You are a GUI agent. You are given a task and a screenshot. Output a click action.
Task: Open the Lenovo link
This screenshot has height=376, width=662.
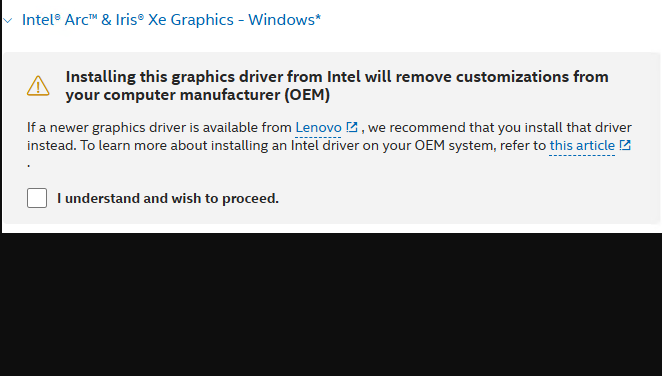click(x=318, y=127)
